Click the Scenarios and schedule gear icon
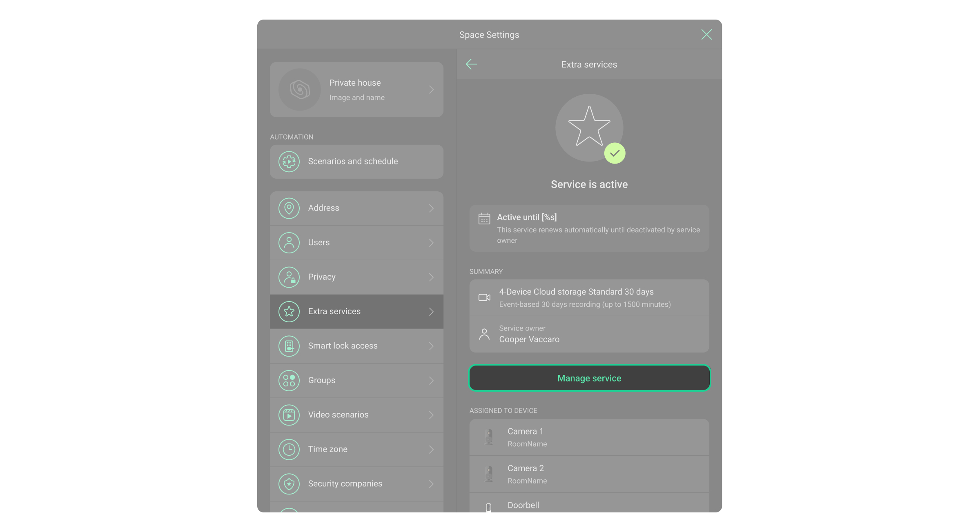 coord(289,162)
